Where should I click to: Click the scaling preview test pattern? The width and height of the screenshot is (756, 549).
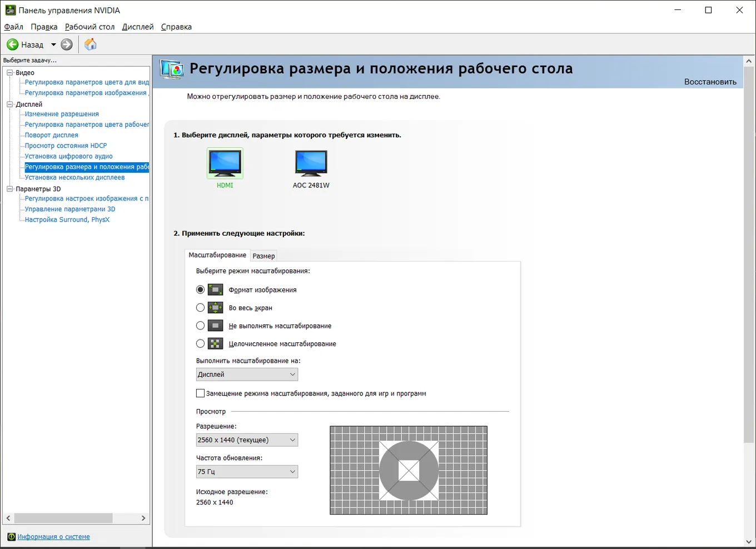[x=409, y=470]
